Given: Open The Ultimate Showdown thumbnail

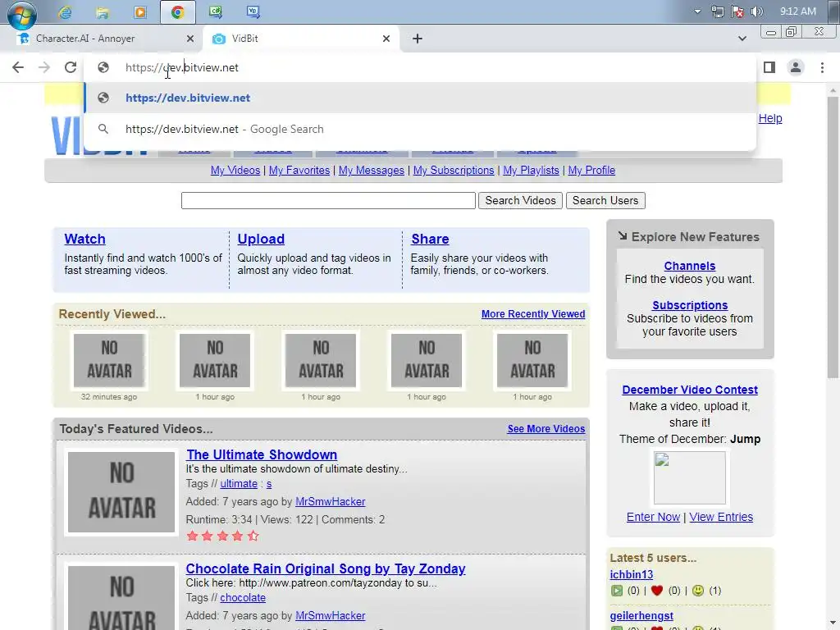Looking at the screenshot, I should coord(121,492).
